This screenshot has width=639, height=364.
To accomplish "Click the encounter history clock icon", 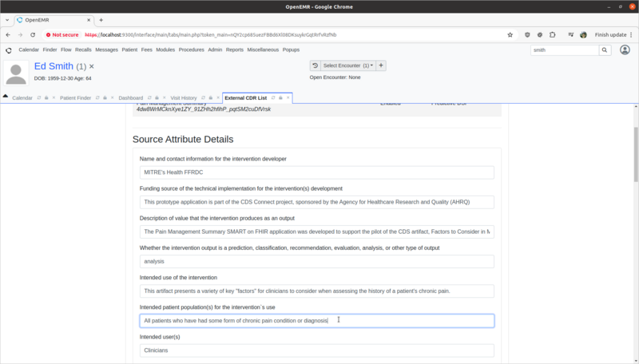I will 315,65.
